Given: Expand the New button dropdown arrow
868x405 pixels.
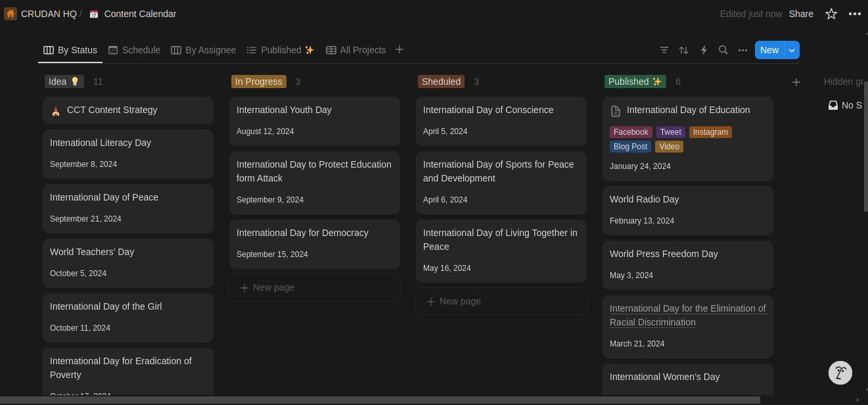Looking at the screenshot, I should click(x=792, y=50).
